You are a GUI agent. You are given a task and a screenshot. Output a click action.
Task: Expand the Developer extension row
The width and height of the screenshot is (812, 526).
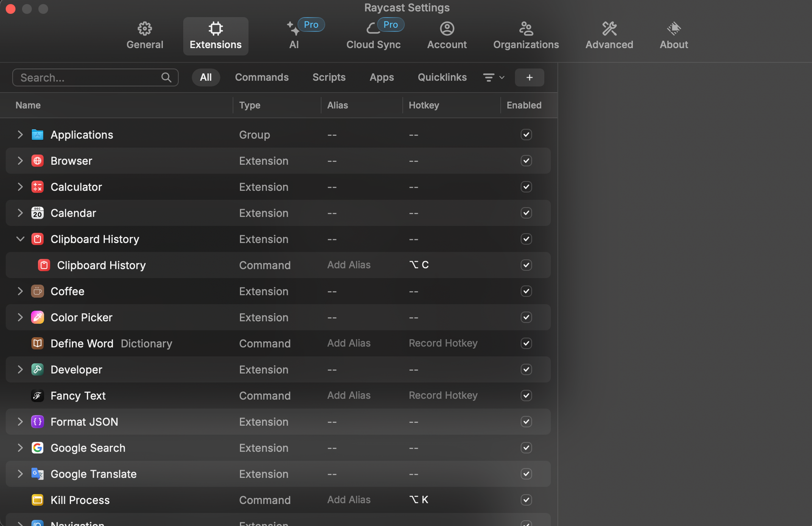coord(20,369)
